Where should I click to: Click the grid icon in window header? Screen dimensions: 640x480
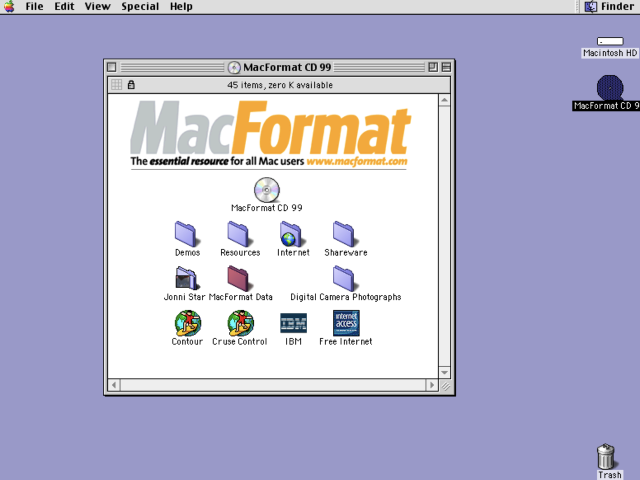116,84
